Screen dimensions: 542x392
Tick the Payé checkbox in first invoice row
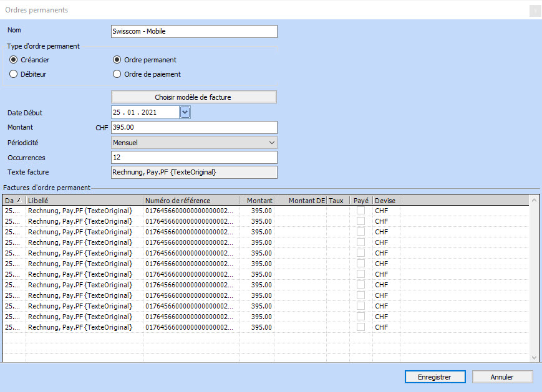pyautogui.click(x=361, y=211)
